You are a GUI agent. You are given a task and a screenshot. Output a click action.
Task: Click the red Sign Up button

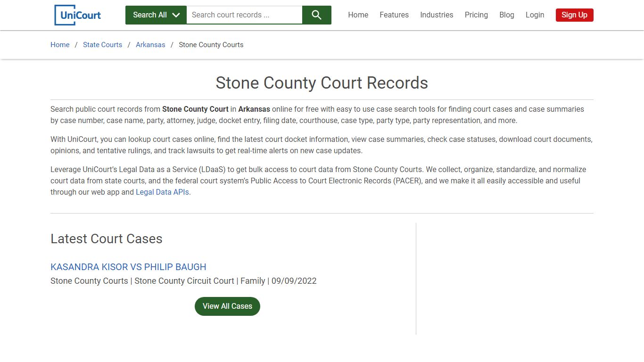pos(574,15)
